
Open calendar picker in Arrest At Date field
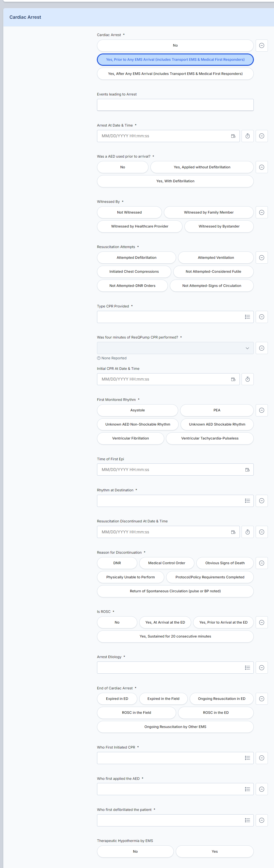[x=233, y=136]
